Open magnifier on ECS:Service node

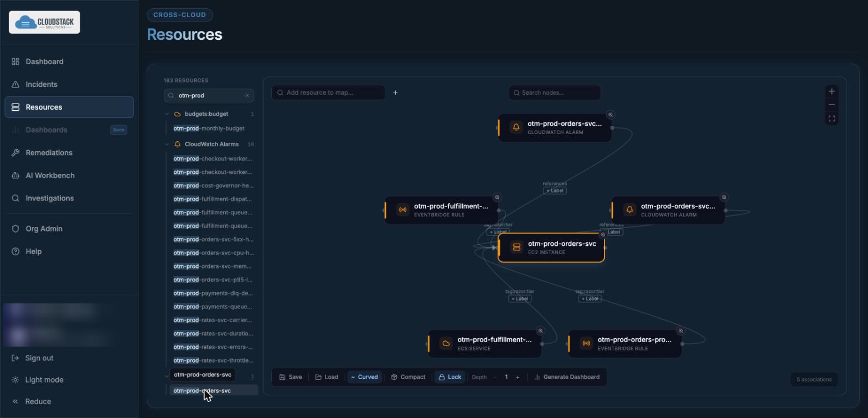click(540, 331)
